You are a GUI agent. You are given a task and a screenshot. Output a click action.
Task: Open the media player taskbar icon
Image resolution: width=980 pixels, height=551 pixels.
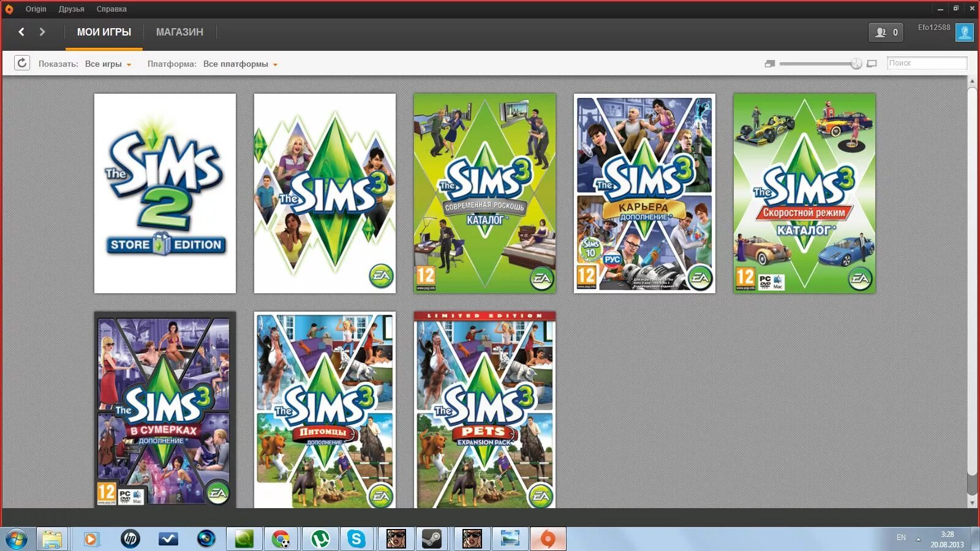91,539
